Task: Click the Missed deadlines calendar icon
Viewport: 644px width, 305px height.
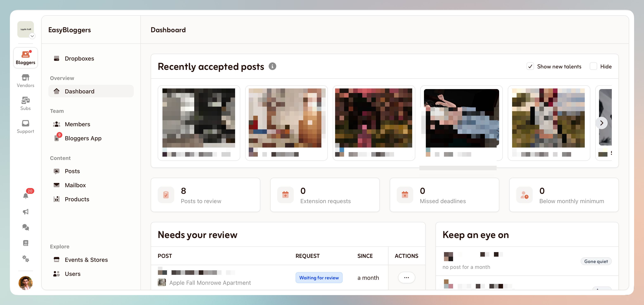Action: (x=405, y=195)
